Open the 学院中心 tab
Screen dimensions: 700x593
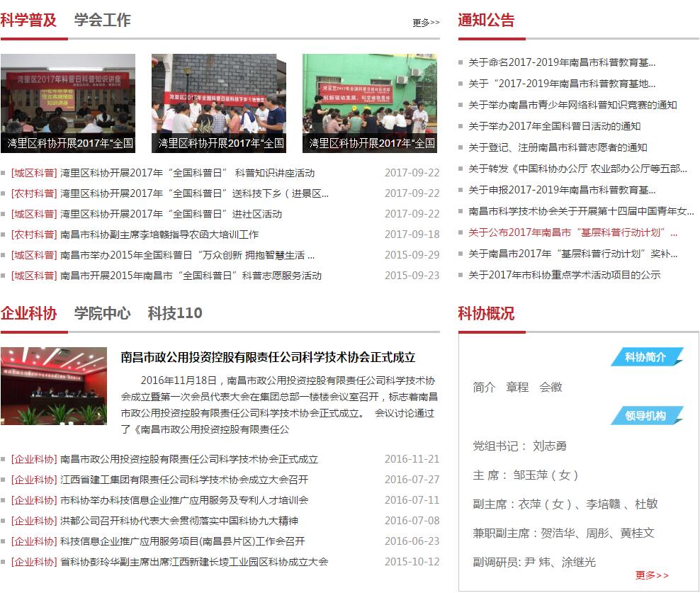pos(102,313)
